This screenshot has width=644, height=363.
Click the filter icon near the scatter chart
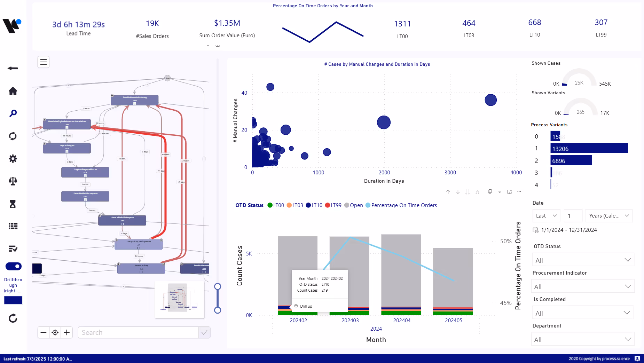[x=500, y=191]
